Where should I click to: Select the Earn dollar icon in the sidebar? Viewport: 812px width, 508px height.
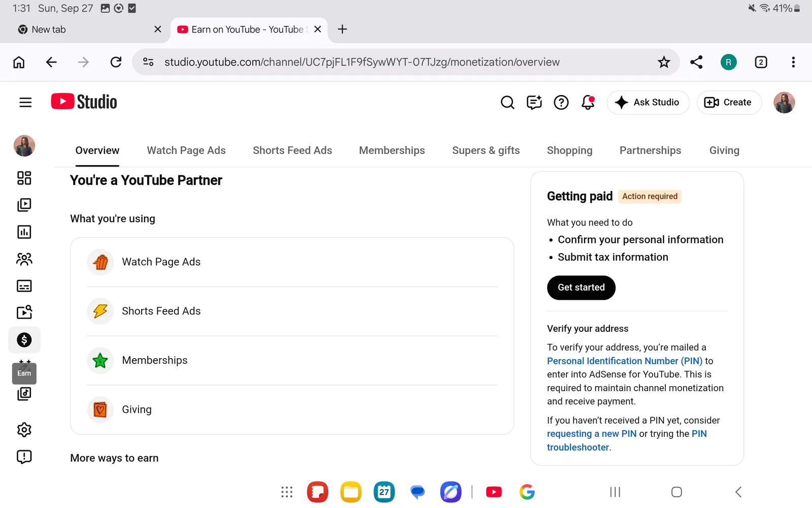pyautogui.click(x=24, y=340)
